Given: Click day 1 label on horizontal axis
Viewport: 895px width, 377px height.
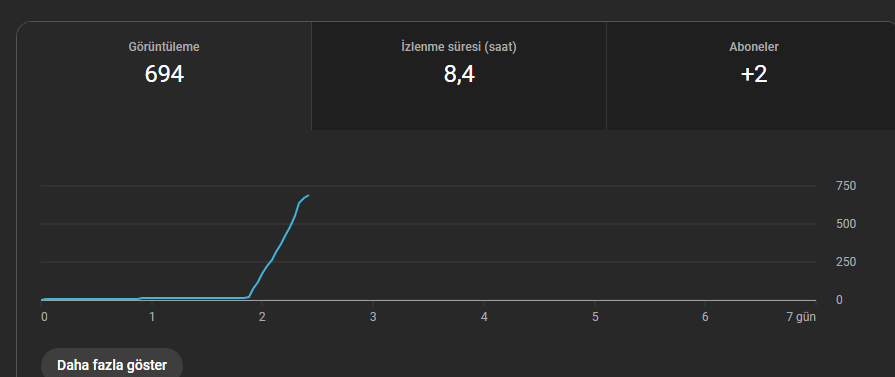Looking at the screenshot, I should point(152,317).
